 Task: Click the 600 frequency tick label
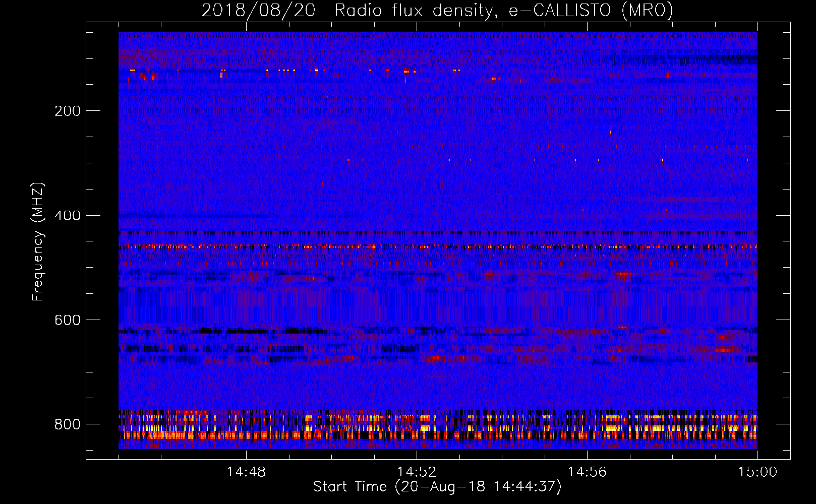click(x=68, y=321)
